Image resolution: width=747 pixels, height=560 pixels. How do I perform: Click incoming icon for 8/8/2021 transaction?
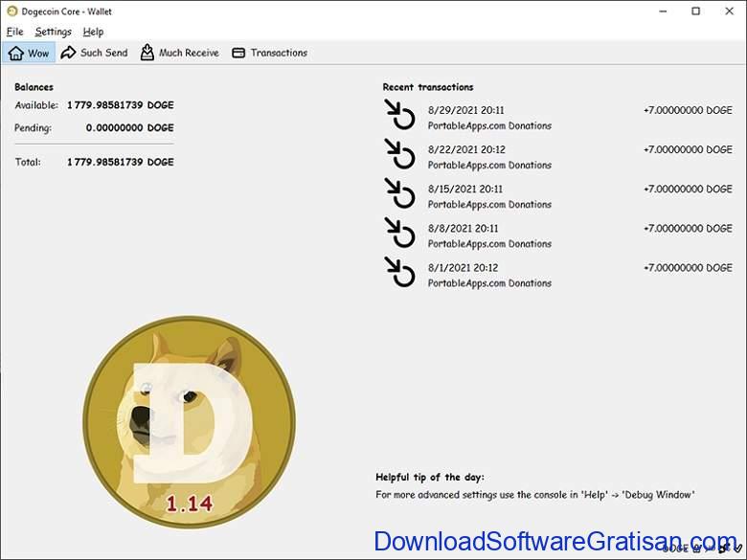point(399,233)
